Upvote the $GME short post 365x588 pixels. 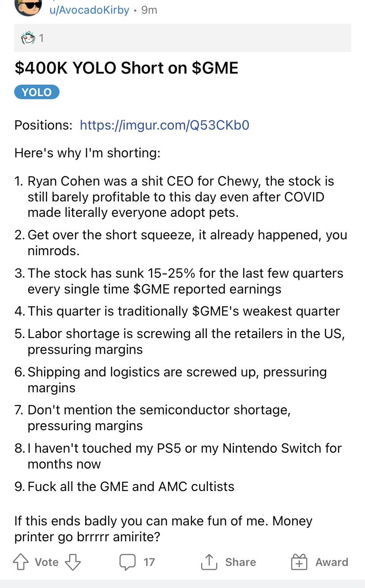click(21, 562)
